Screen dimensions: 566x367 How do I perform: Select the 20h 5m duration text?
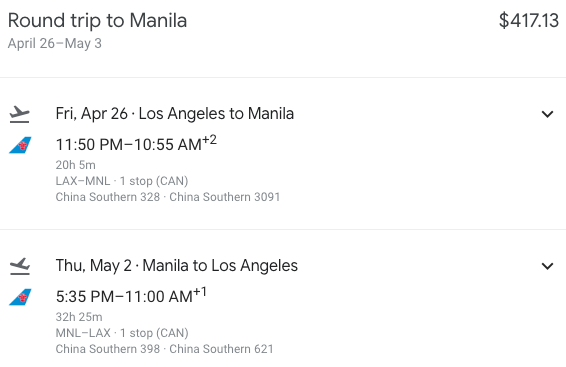[75, 165]
